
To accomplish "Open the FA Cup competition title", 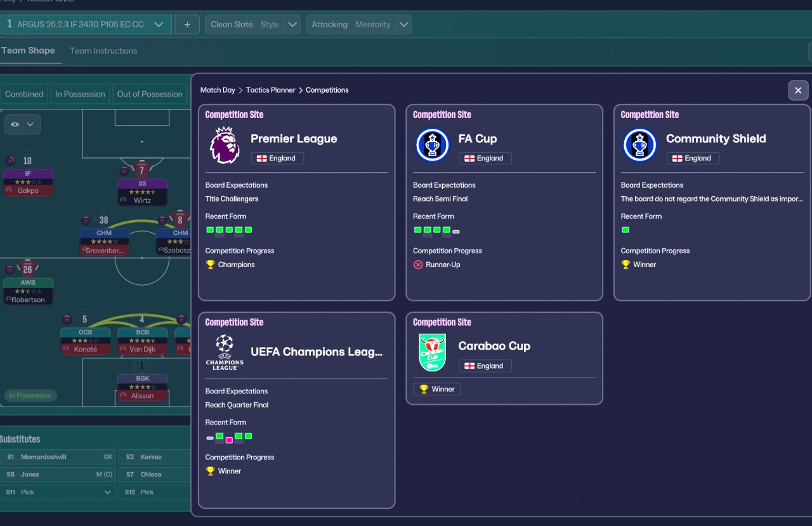I will click(478, 139).
